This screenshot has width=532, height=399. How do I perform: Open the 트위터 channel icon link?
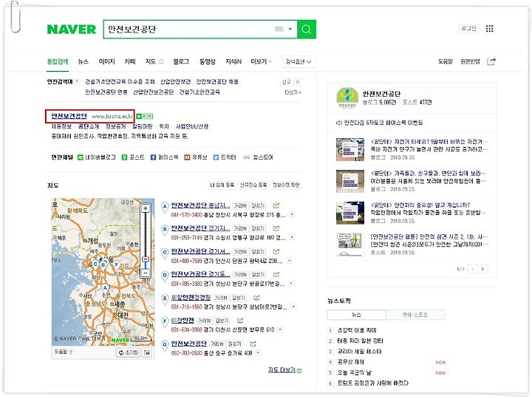pyautogui.click(x=225, y=157)
